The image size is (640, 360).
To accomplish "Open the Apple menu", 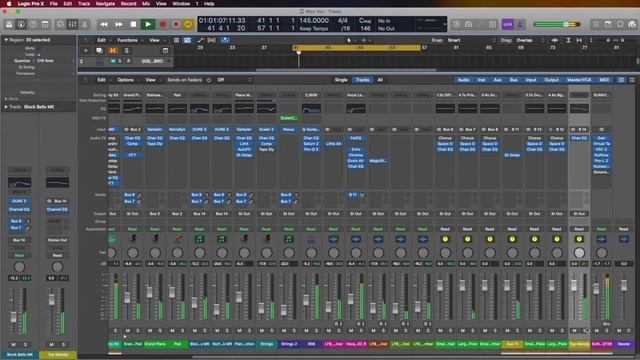I will coord(9,4).
